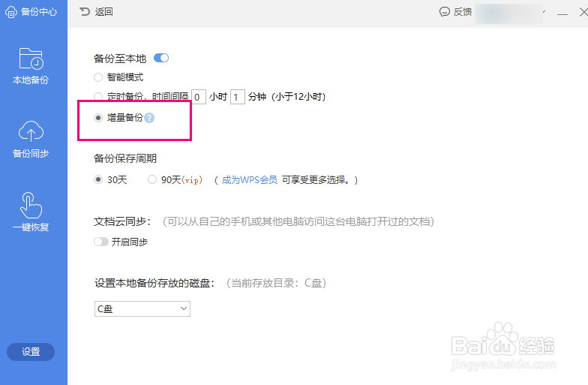Viewport: 588px width, 385px height.
Task: Expand the C盘 disk dropdown
Action: pyautogui.click(x=142, y=308)
